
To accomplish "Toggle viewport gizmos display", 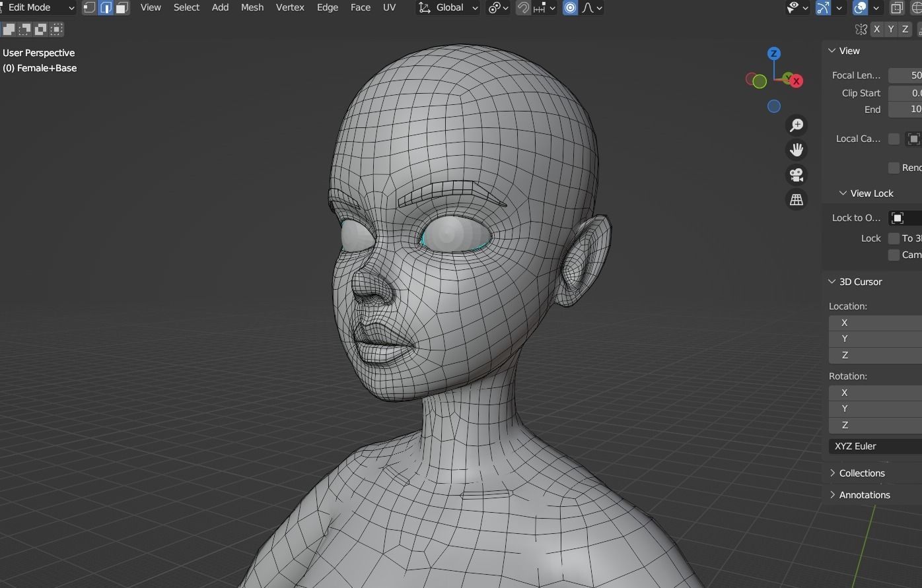I will point(823,8).
